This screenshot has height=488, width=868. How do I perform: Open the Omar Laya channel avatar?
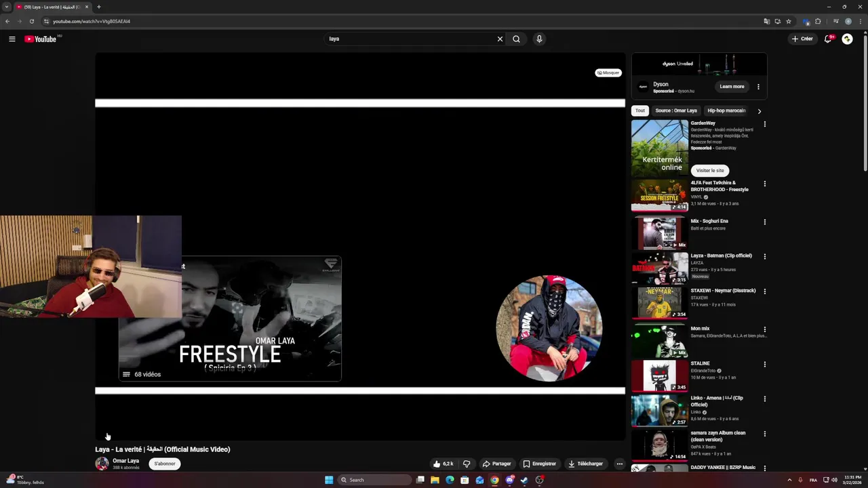pos(102,464)
